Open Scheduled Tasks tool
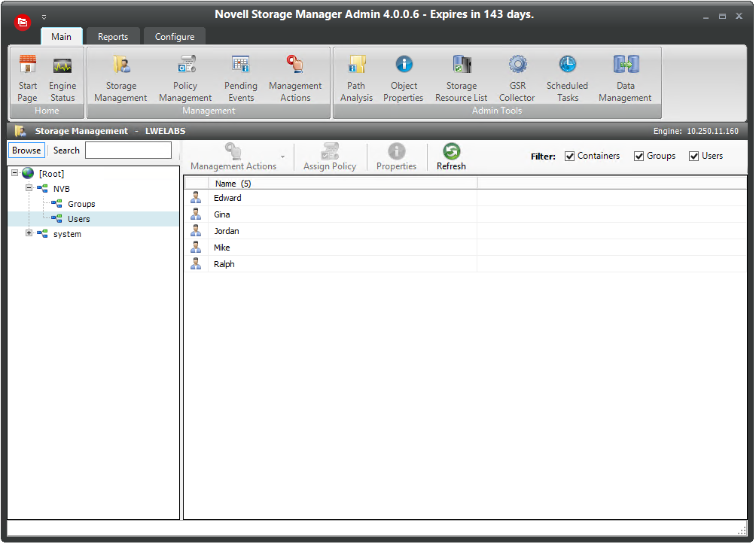Image resolution: width=756 pixels, height=544 pixels. pos(567,77)
